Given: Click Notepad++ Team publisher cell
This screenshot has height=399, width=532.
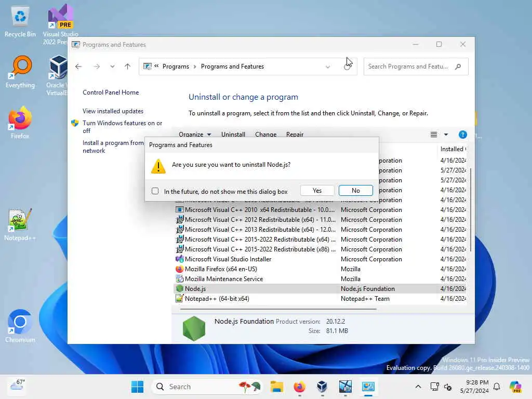Looking at the screenshot, I should 365,298.
